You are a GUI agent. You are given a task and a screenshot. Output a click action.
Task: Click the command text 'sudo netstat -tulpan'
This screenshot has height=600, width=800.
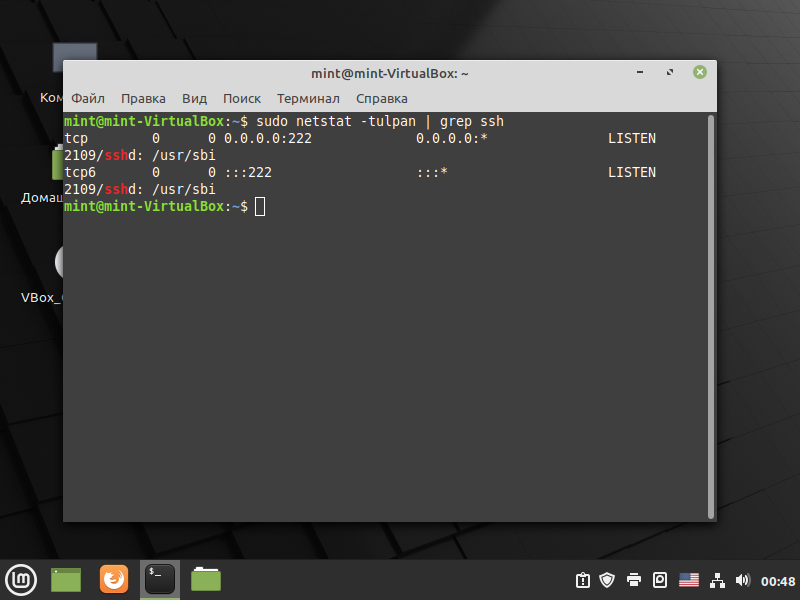click(x=336, y=121)
